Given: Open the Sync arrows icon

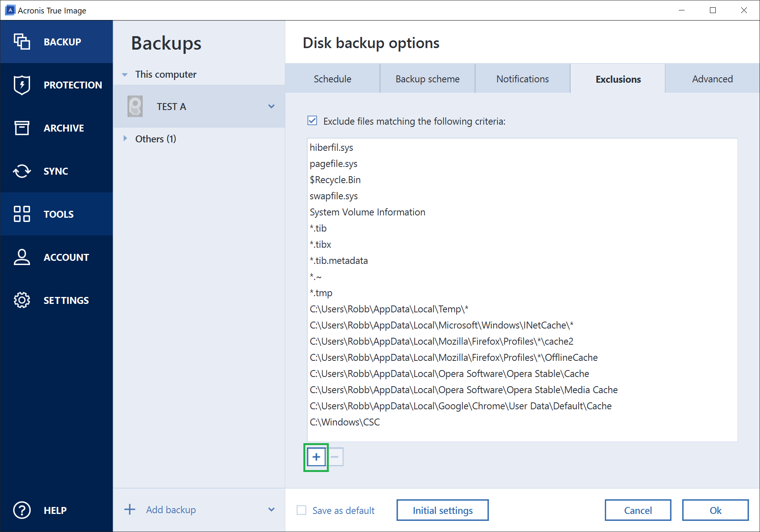Looking at the screenshot, I should 22,171.
